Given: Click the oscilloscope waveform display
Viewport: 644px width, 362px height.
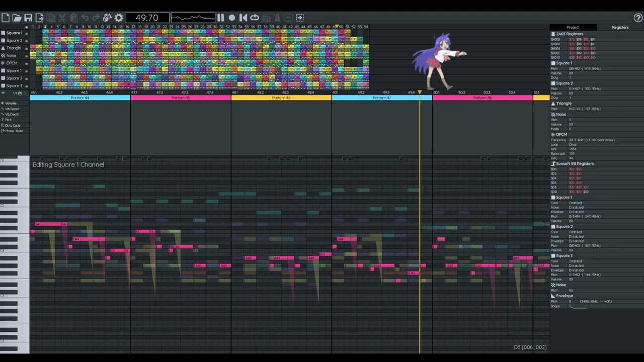Looking at the screenshot, I should pos(193,18).
